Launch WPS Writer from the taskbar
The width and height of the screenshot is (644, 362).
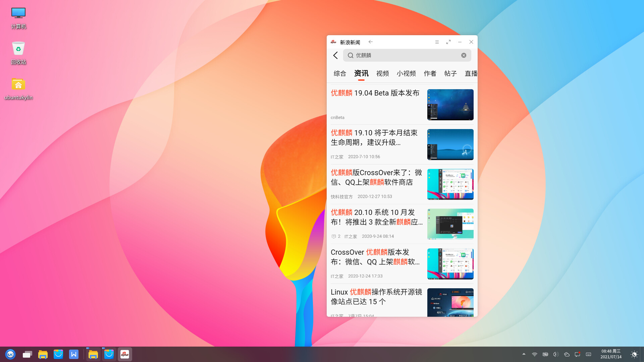74,354
